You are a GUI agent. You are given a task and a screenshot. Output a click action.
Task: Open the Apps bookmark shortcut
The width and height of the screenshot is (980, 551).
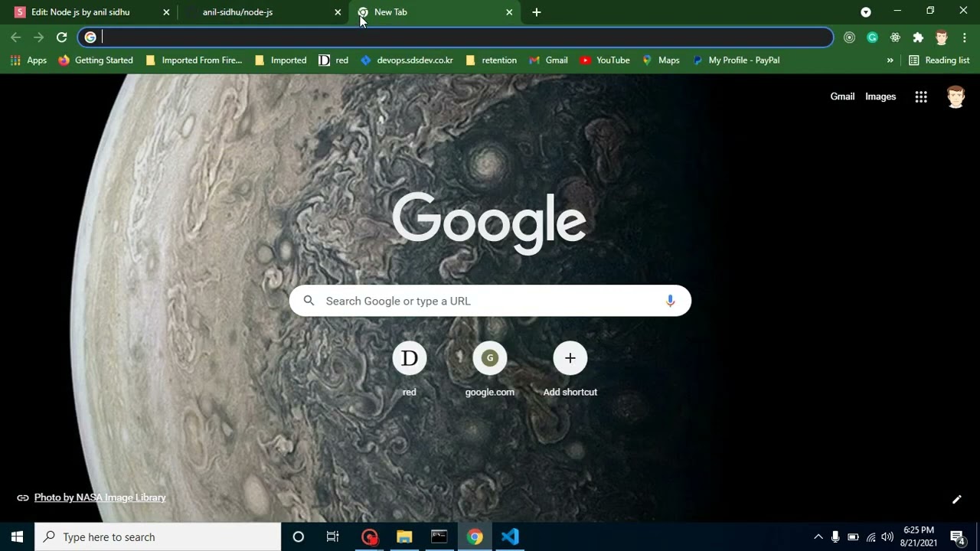tap(28, 60)
